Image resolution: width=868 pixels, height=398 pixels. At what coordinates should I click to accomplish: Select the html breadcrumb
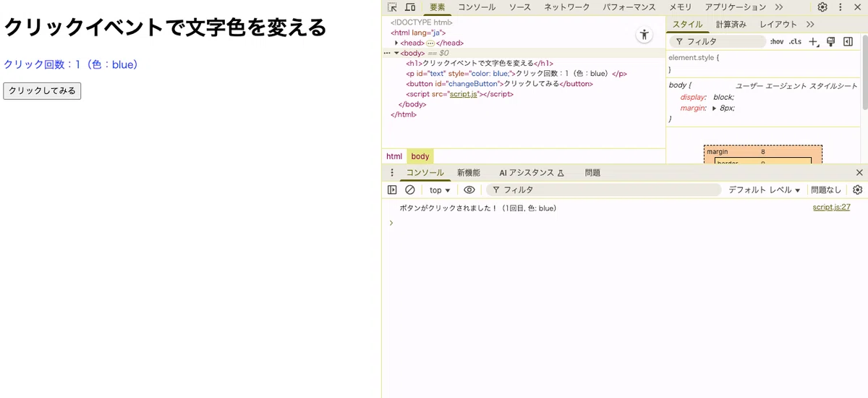pos(394,156)
